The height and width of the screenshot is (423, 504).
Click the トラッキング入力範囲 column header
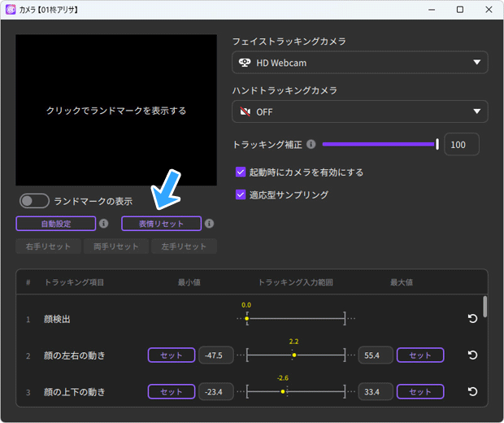pos(296,282)
